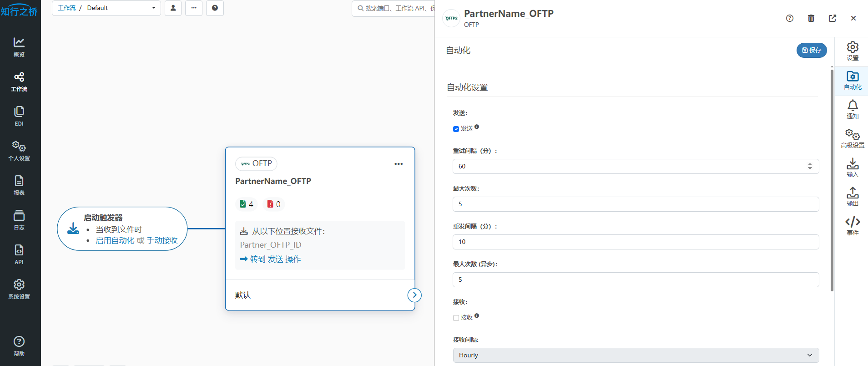Switch to the 输入 input tab
Image resolution: width=868 pixels, height=366 pixels.
[852, 168]
